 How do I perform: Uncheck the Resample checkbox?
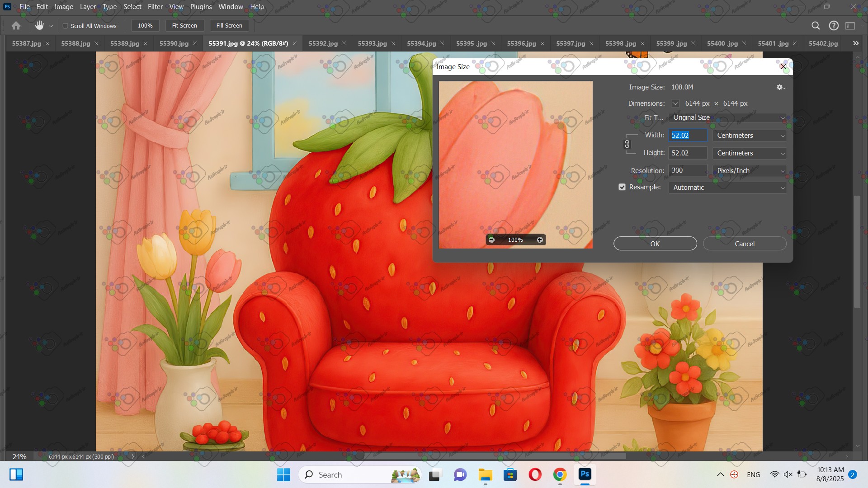point(622,187)
